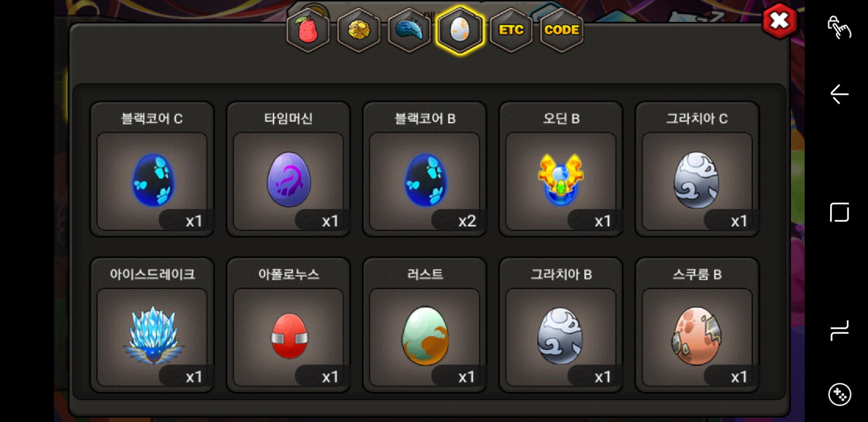Switch to the gold nugget tab
Image resolution: width=868 pixels, height=422 pixels.
tap(359, 30)
